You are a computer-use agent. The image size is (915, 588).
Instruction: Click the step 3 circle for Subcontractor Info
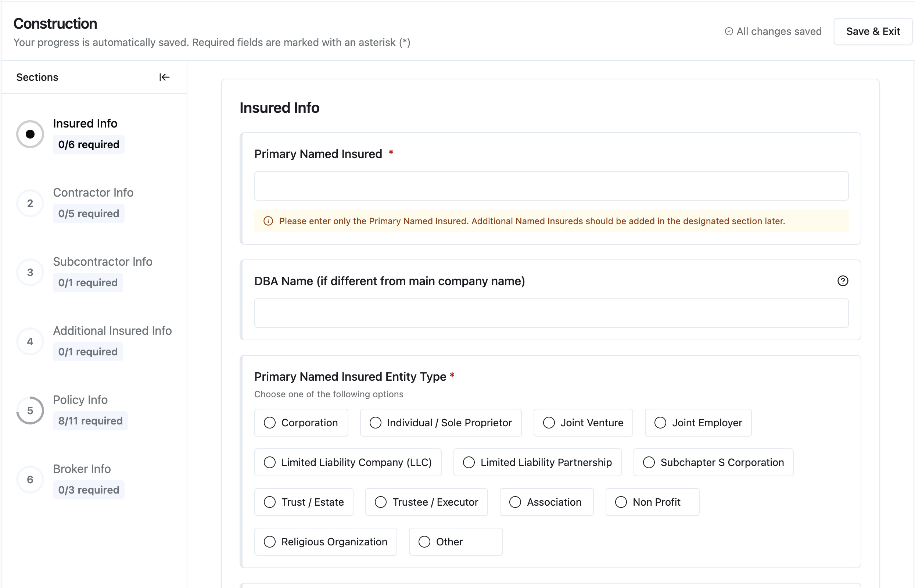(30, 272)
